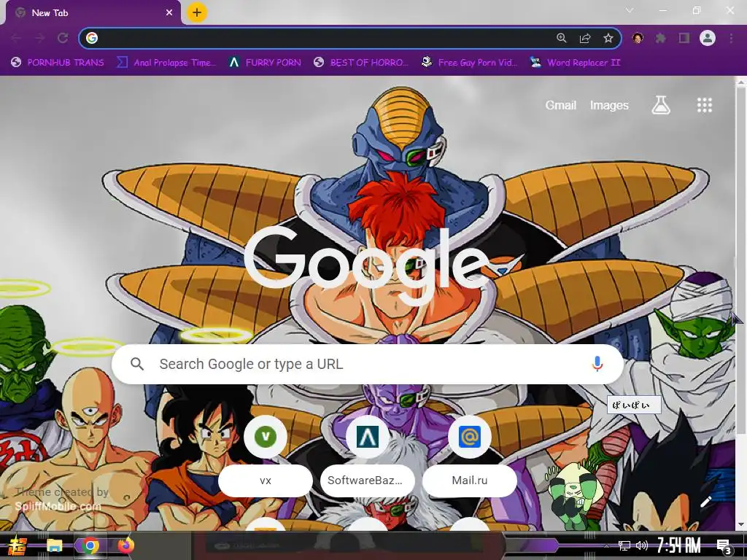This screenshot has height=560, width=747.
Task: Click the avatar extension icon beside the star
Action: click(638, 38)
